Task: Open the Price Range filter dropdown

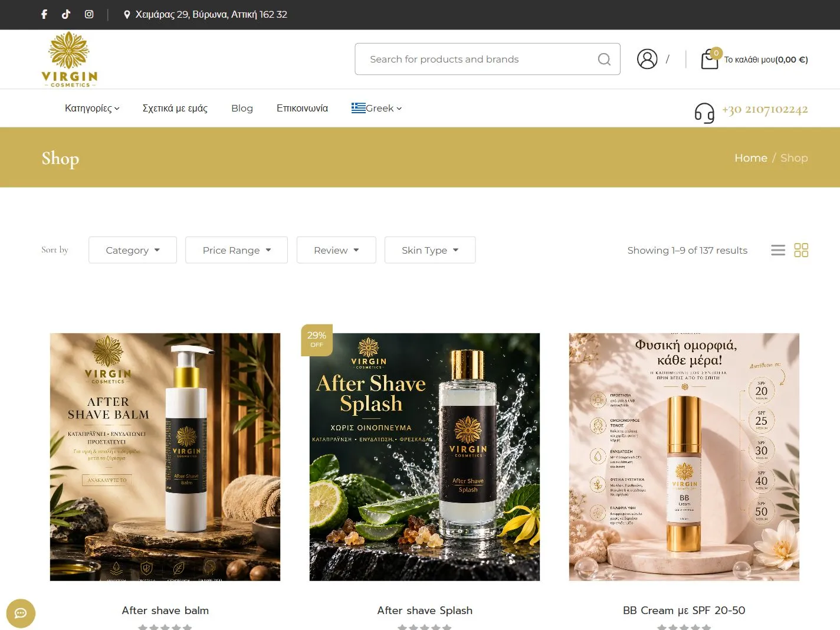Action: click(237, 250)
